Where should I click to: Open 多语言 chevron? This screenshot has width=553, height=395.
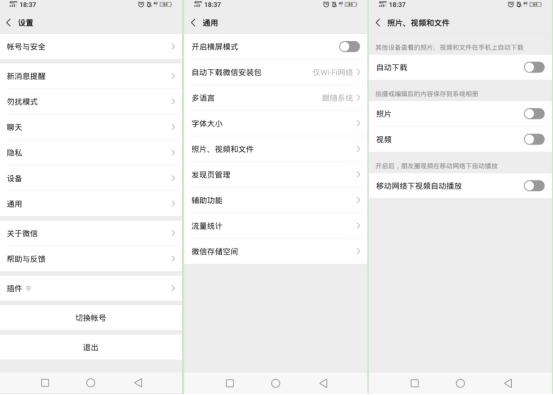tap(358, 98)
